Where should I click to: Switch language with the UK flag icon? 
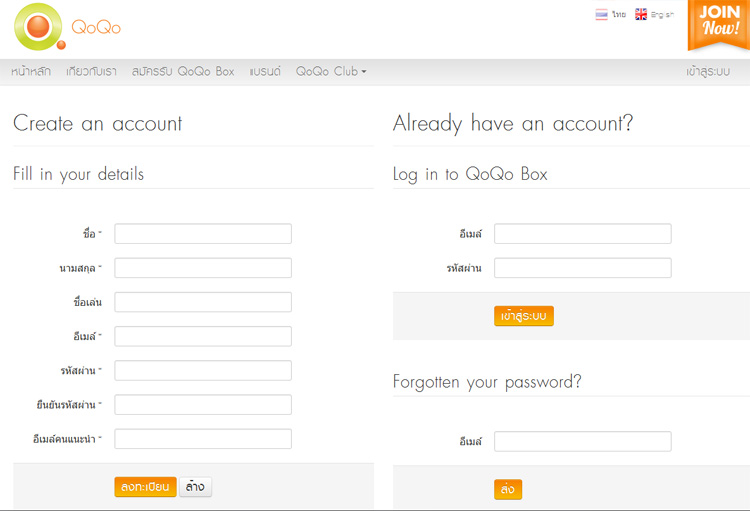(641, 14)
